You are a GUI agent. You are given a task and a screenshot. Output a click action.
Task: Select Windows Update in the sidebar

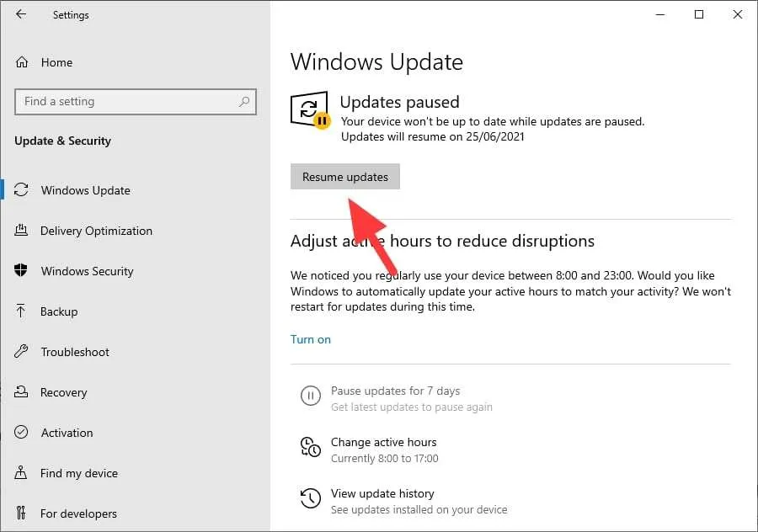click(86, 190)
